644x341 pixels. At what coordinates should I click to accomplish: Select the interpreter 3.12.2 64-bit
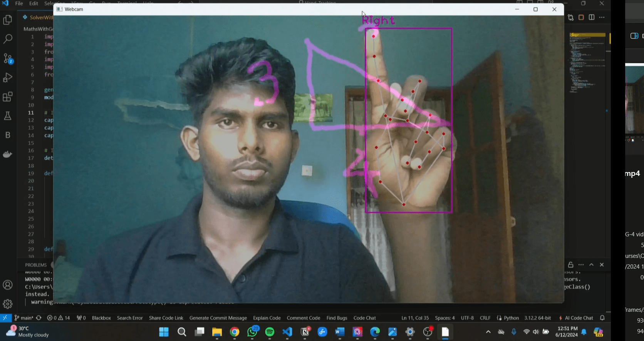[538, 318]
